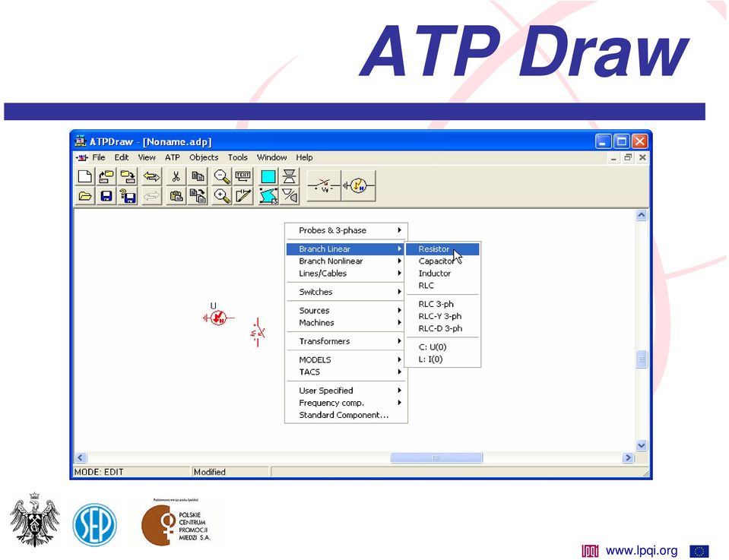Zoom out with minus magnifier icon
Viewport: 729px width, 560px height.
[x=222, y=176]
